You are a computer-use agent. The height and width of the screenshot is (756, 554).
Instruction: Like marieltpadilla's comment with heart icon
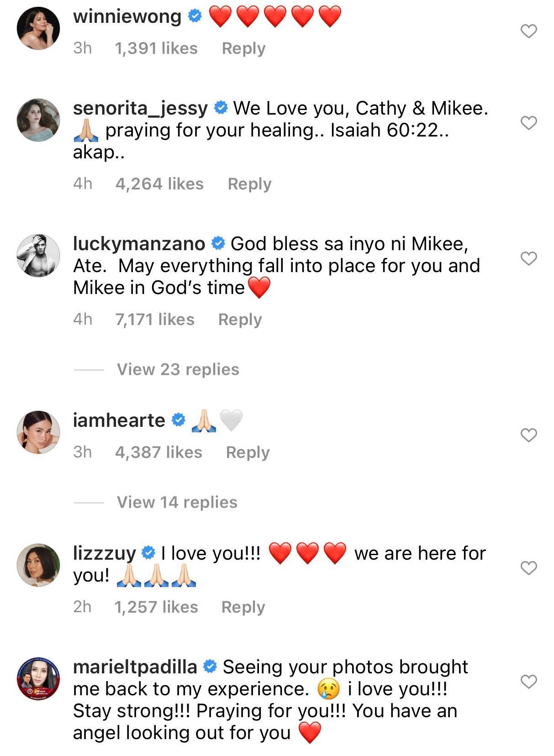[x=528, y=682]
